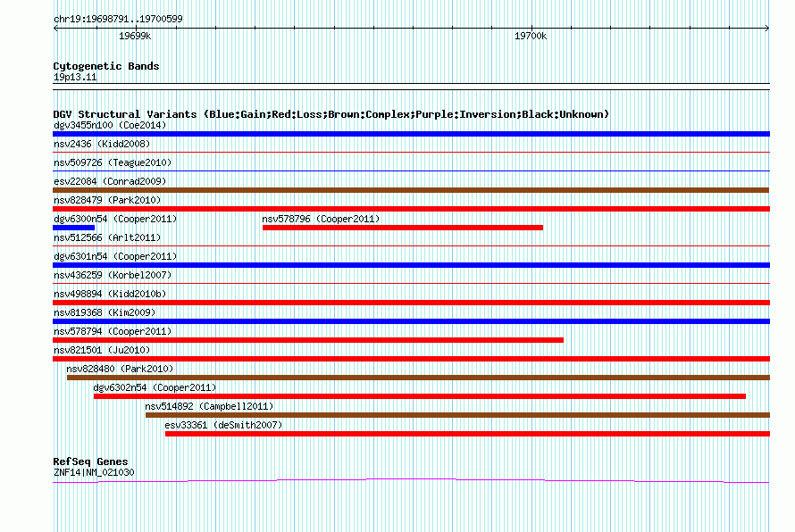Click the RefSeq Genes track heading
795x532 pixels.
tap(90, 461)
